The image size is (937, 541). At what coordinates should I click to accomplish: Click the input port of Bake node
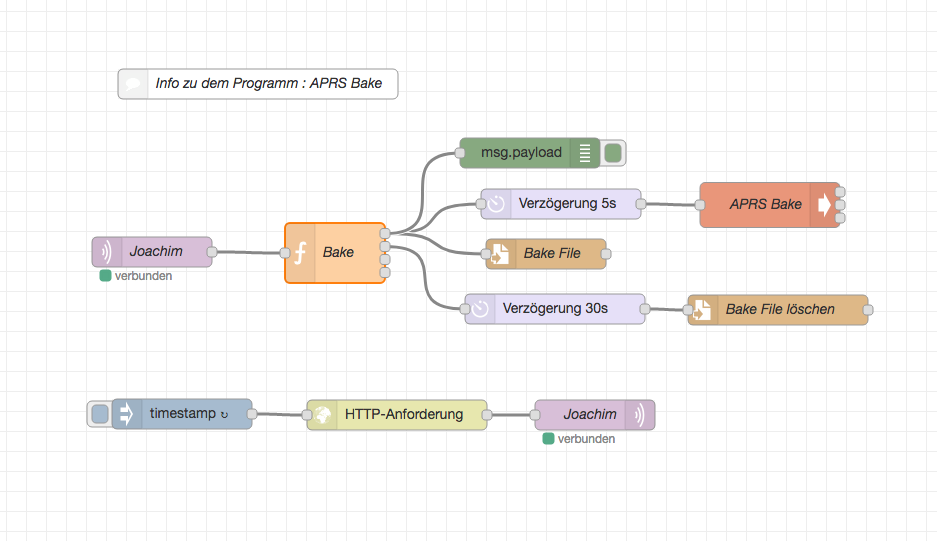pos(285,253)
